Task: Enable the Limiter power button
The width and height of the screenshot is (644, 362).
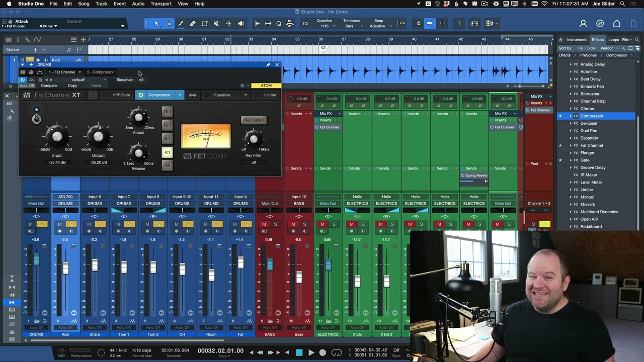Action: [x=258, y=95]
